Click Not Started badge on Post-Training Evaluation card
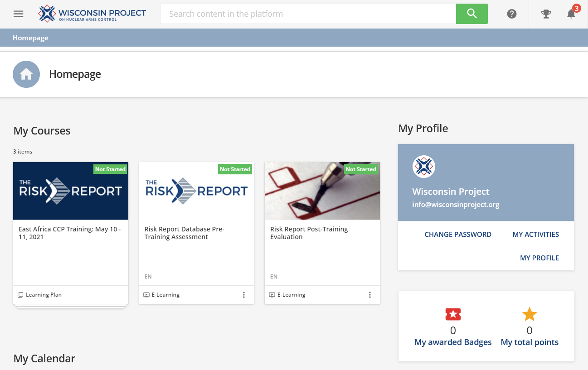Viewport: 588px width, 370px height. tap(361, 169)
